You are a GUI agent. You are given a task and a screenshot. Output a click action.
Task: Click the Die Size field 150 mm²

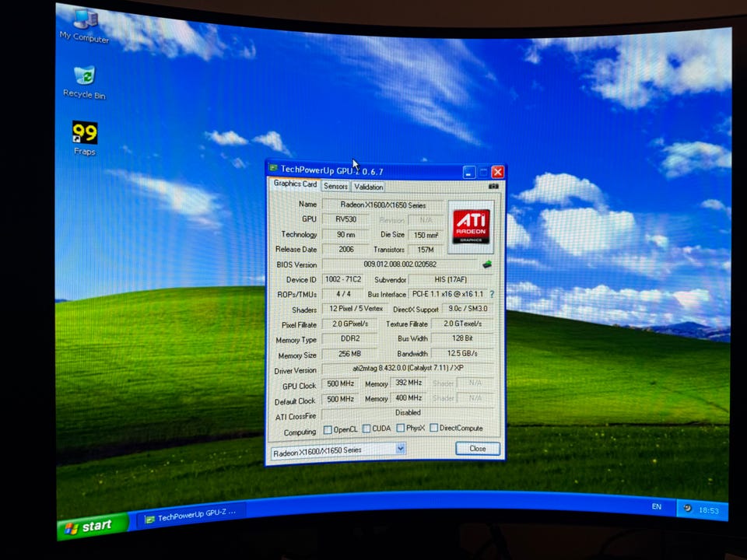tap(426, 235)
